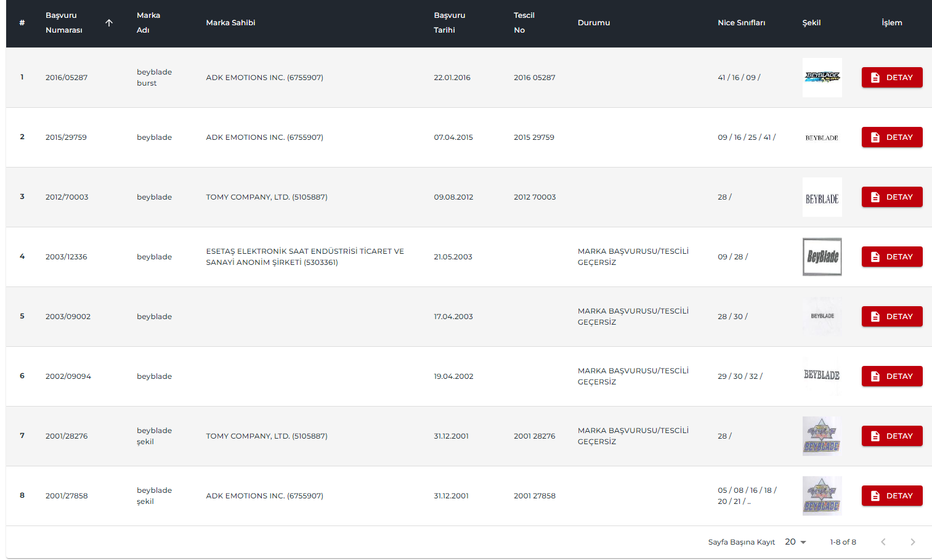Click application number 2003/12336

[x=67, y=257]
